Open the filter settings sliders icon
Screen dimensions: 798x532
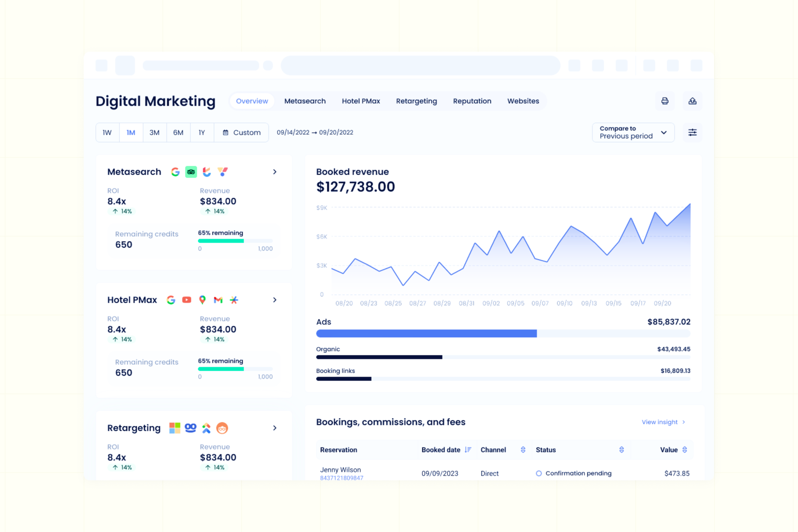point(692,132)
